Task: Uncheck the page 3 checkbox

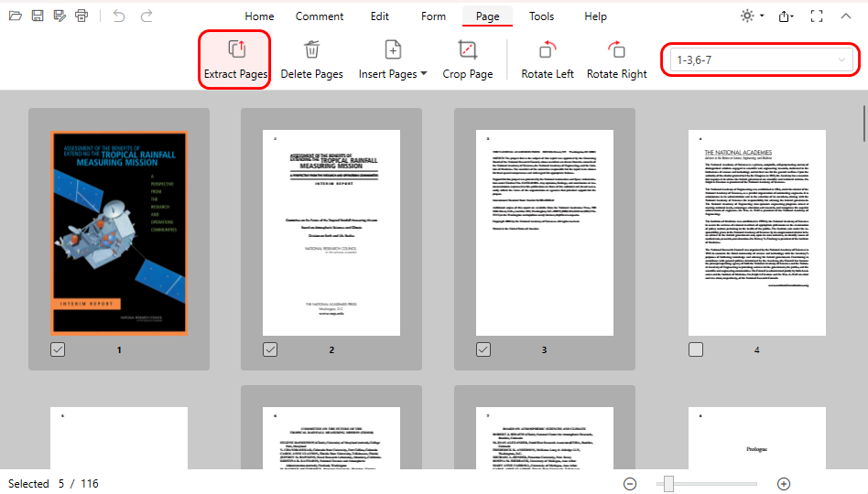Action: (483, 349)
